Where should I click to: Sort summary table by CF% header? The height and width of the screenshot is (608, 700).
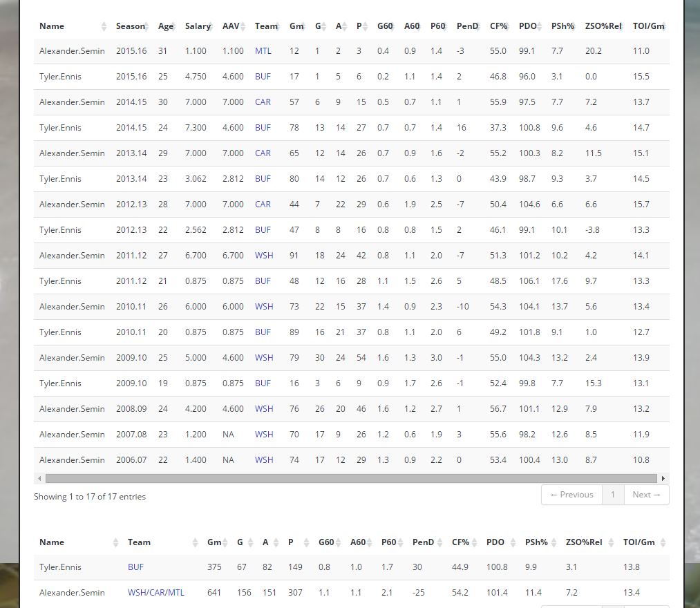point(464,542)
